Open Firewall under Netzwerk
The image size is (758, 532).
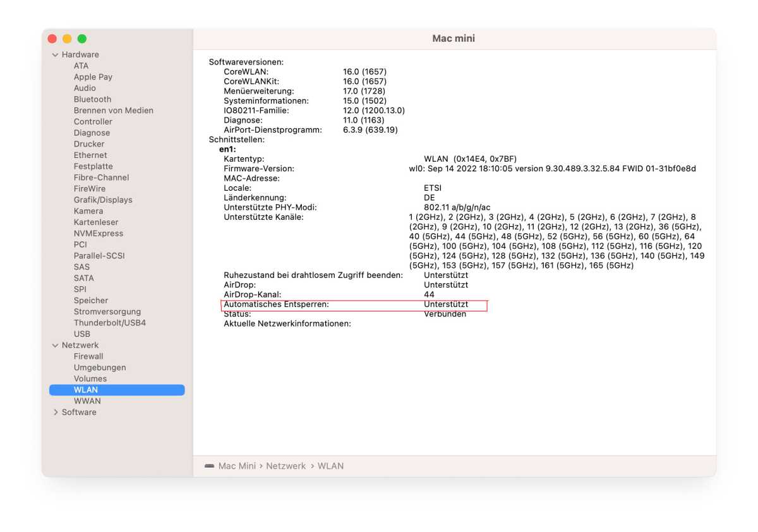88,356
